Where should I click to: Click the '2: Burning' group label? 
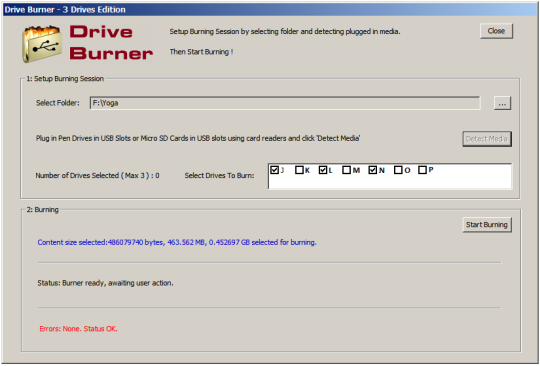coord(43,210)
